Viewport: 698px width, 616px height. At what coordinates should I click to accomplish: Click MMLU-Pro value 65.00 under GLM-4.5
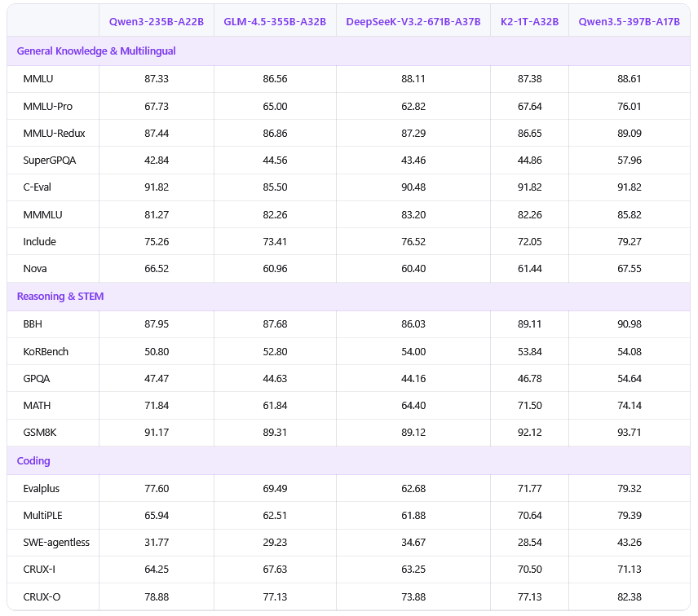[x=275, y=106]
